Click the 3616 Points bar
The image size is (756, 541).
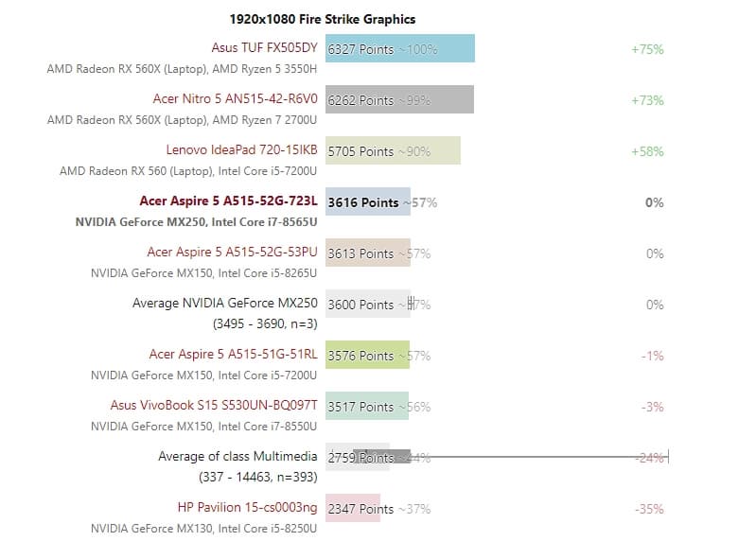coord(367,201)
